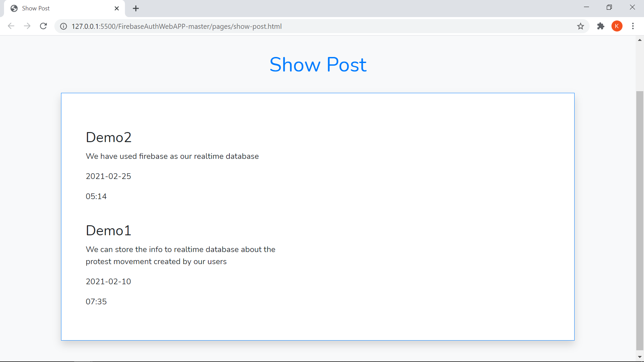644x362 pixels.
Task: Bookmark this page with star icon
Action: tap(581, 26)
